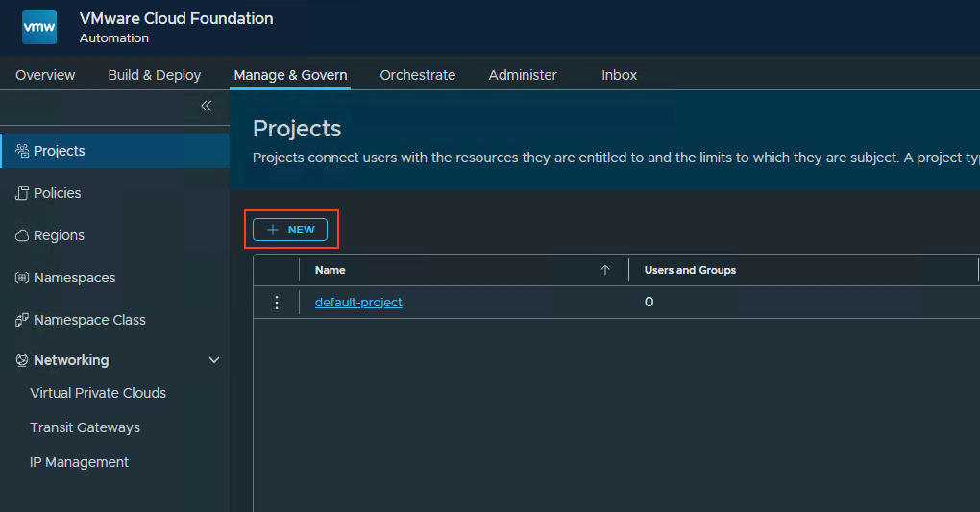Collapse the sidebar with double-chevron icon

tap(207, 106)
